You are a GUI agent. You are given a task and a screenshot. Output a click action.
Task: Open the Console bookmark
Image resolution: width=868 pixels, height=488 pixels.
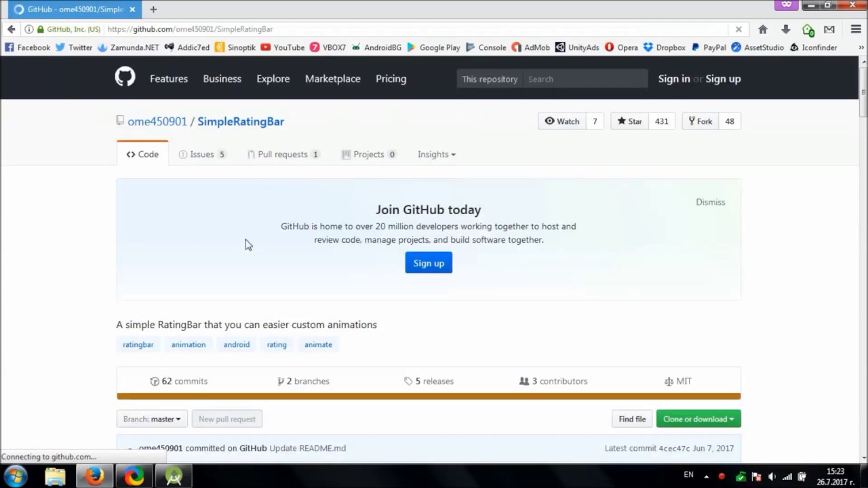click(486, 47)
